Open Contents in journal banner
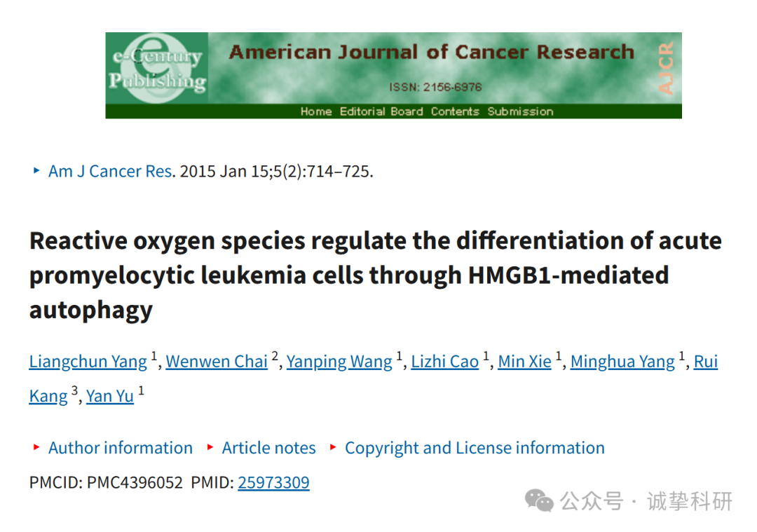Screen dimensions: 757x532 click(455, 111)
